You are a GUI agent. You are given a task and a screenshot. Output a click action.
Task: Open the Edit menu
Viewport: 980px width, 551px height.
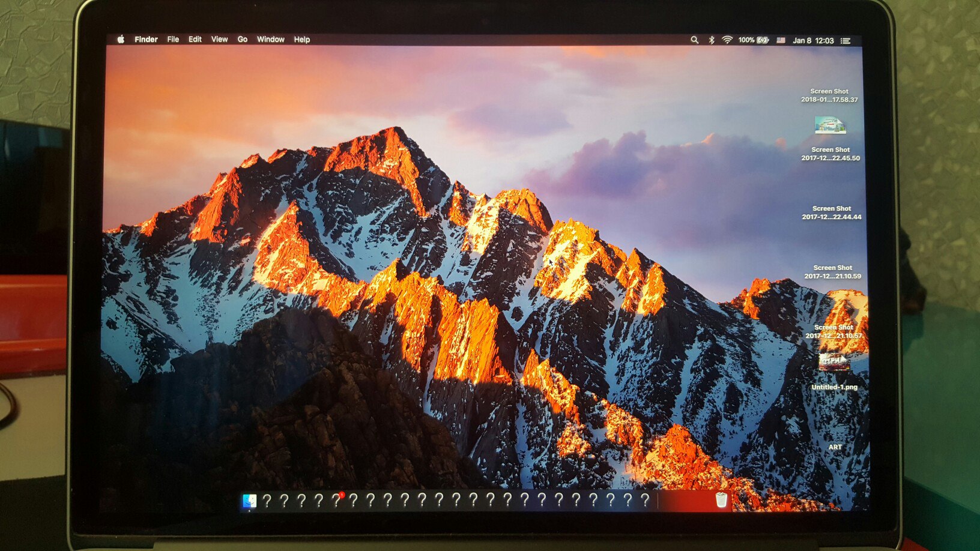pos(195,39)
